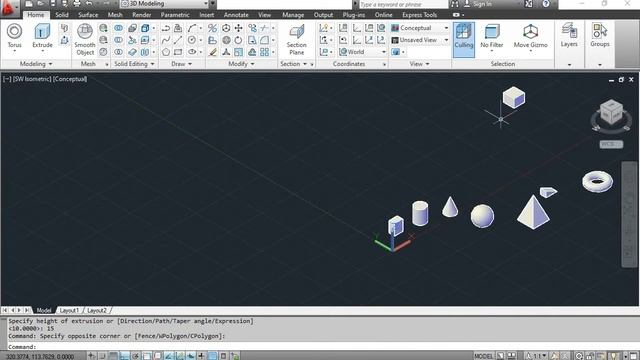Click the [-] viewport controls label
640x360 pixels.
pos(7,79)
